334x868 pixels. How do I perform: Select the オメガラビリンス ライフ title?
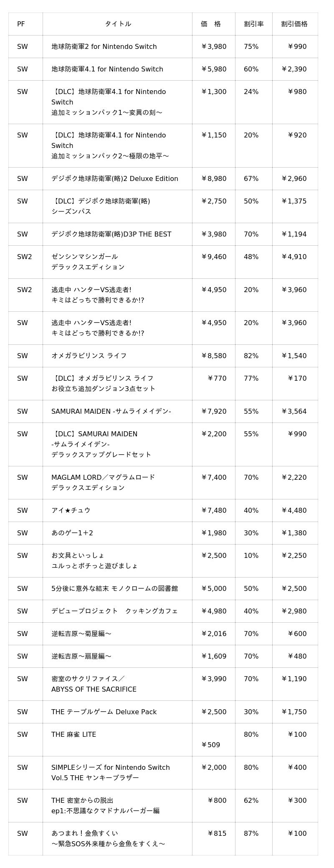[89, 356]
